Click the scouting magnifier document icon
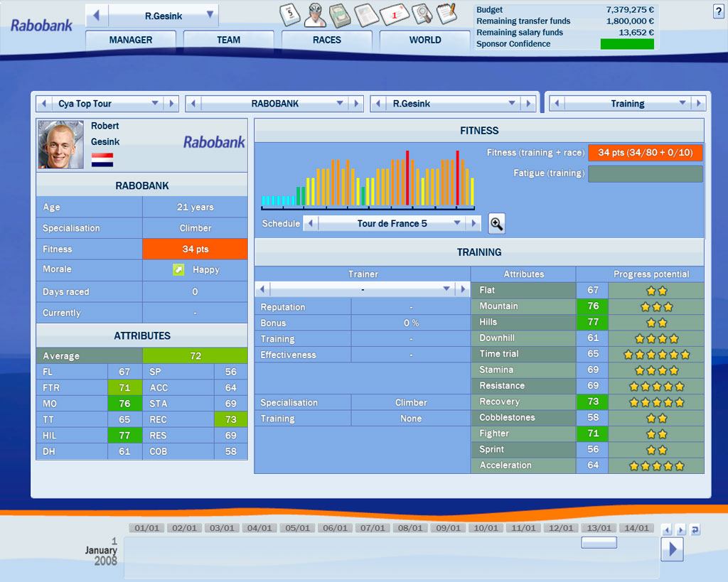 422,13
